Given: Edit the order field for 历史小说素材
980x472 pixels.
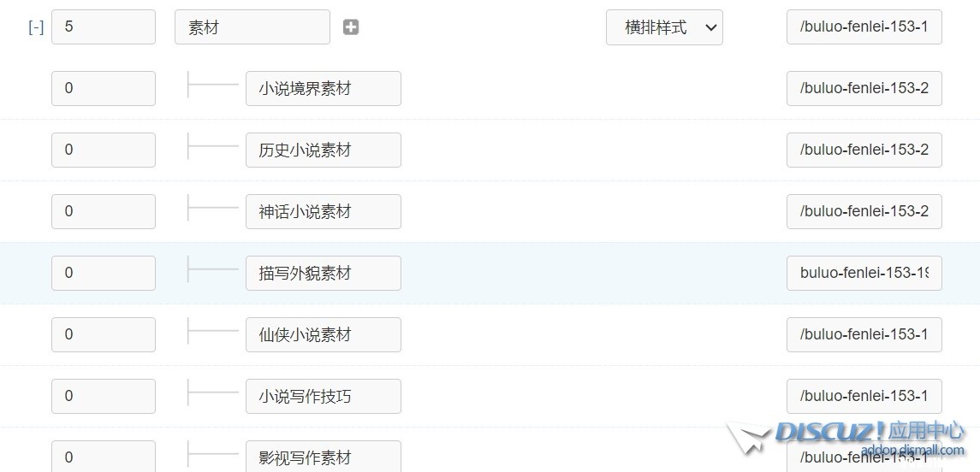Looking at the screenshot, I should pos(103,150).
